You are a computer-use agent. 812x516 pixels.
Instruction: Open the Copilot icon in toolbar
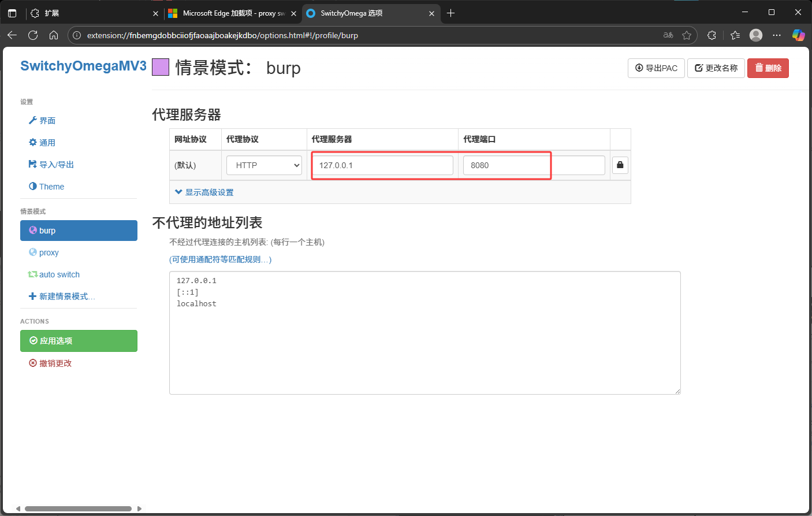pos(798,35)
